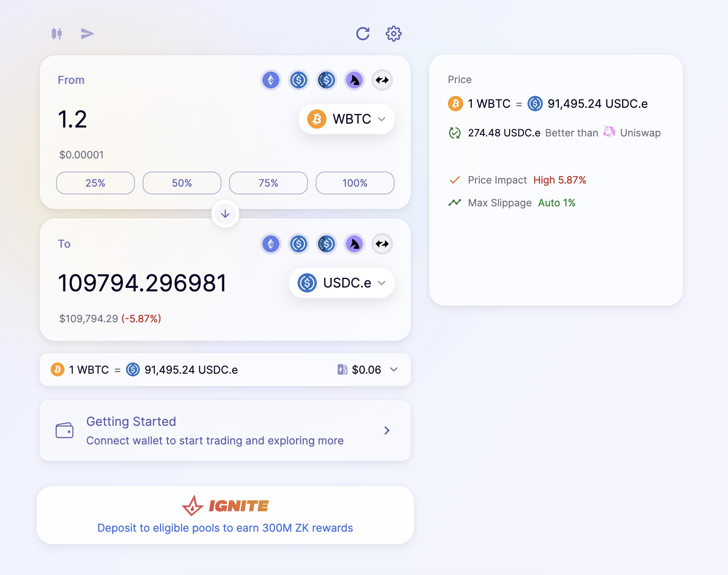The image size is (728, 575).
Task: Select 50% of balance
Action: pyautogui.click(x=182, y=183)
